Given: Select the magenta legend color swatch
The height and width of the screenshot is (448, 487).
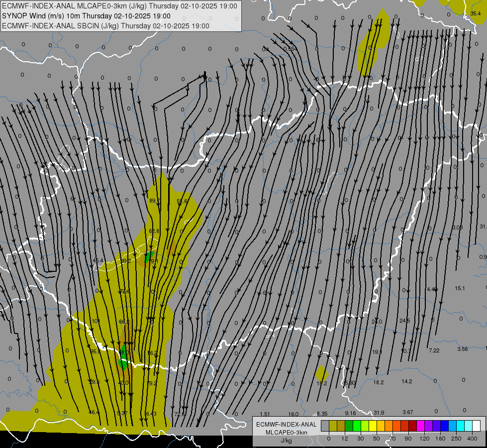Looking at the screenshot, I should coord(420,426).
